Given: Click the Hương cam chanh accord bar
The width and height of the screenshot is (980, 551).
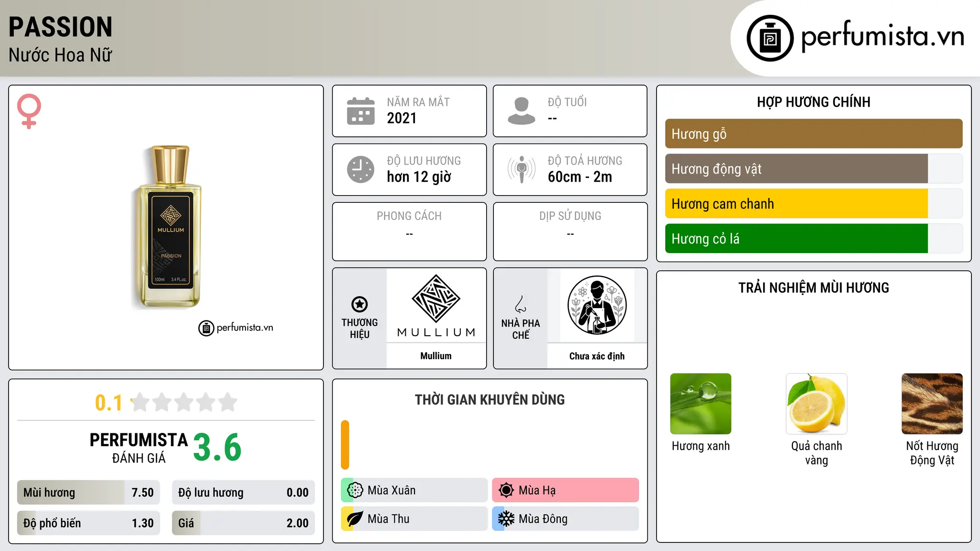Looking at the screenshot, I should point(813,204).
